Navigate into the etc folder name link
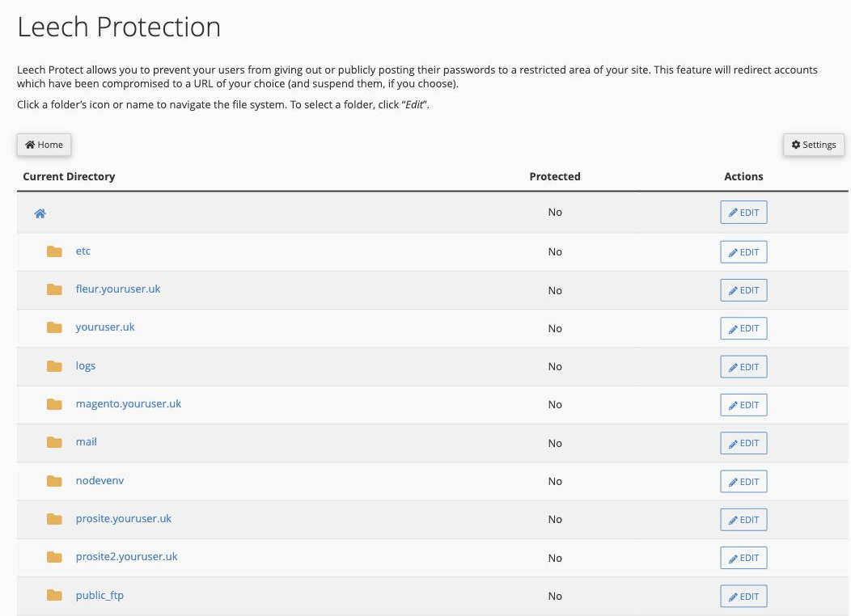This screenshot has width=851, height=616. pos(83,251)
